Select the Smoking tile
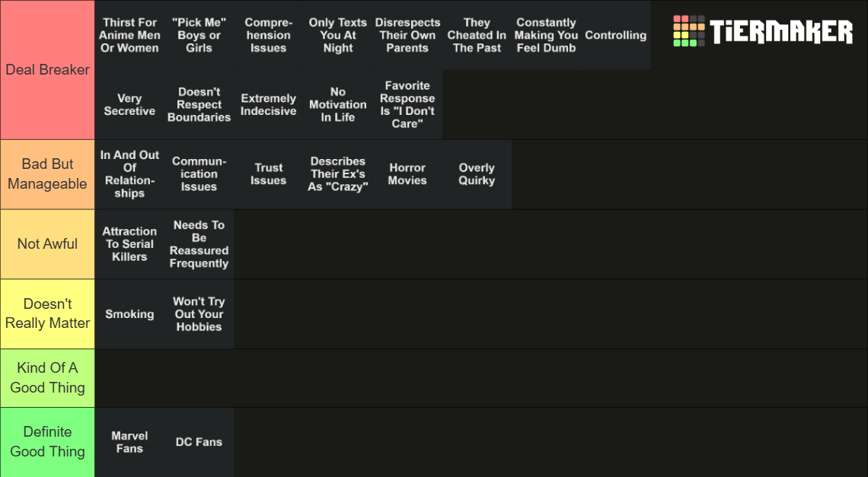868x477 pixels. (129, 314)
